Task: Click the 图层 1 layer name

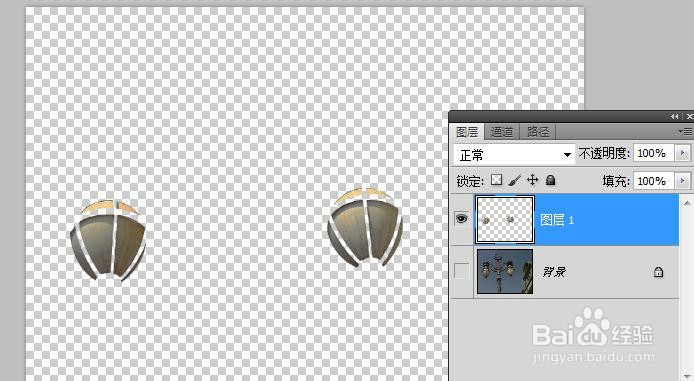Action: click(x=557, y=220)
